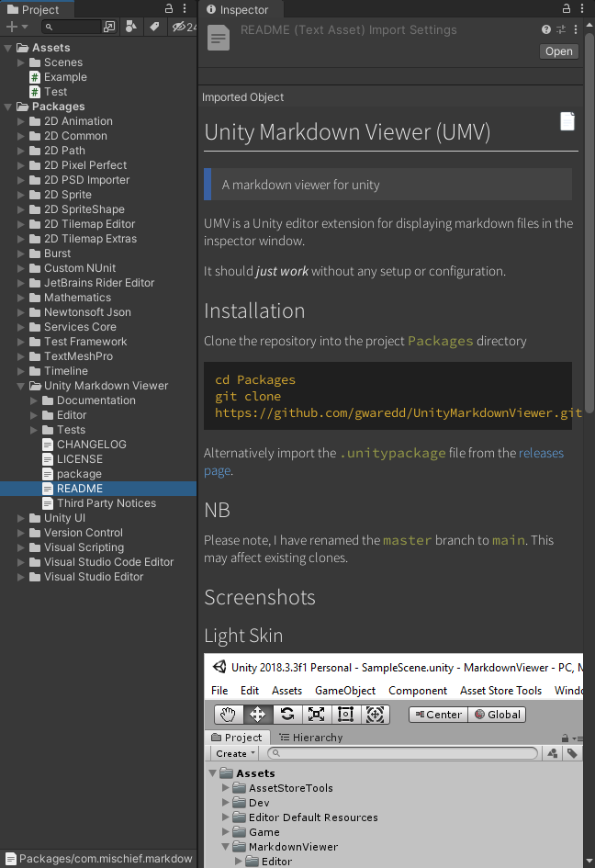Click the presets icon in the Inspector header
Screen dimensions: 595x868
point(561,28)
